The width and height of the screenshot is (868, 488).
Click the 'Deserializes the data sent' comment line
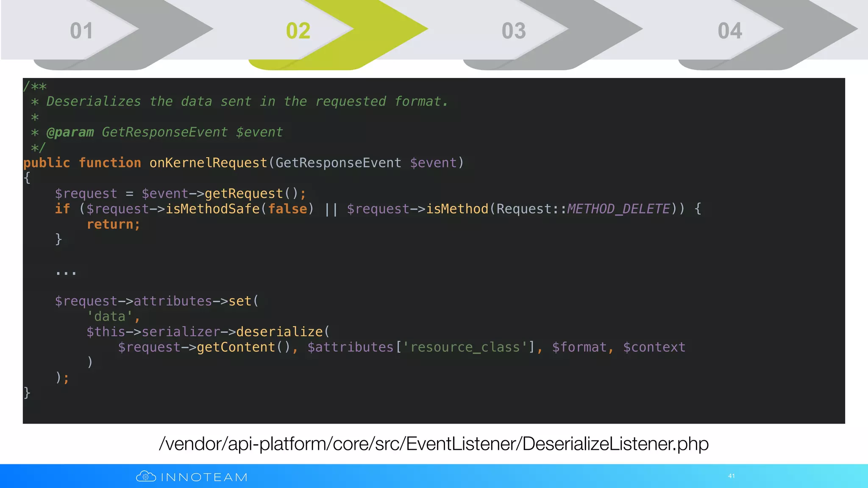point(247,102)
